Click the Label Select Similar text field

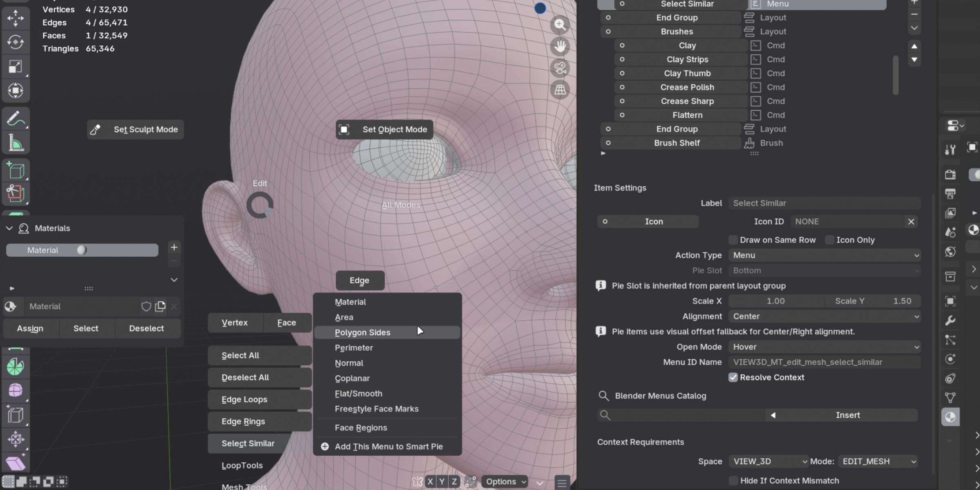[x=824, y=203]
